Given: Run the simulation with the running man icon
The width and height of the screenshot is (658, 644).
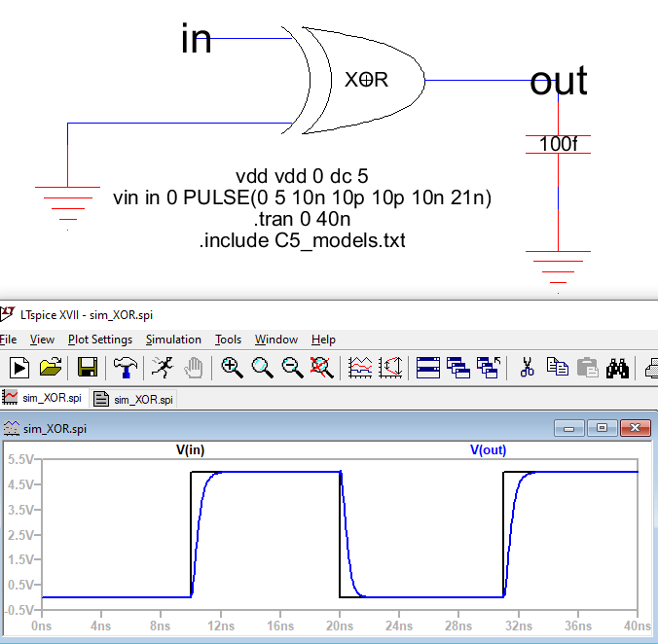Looking at the screenshot, I should (163, 367).
